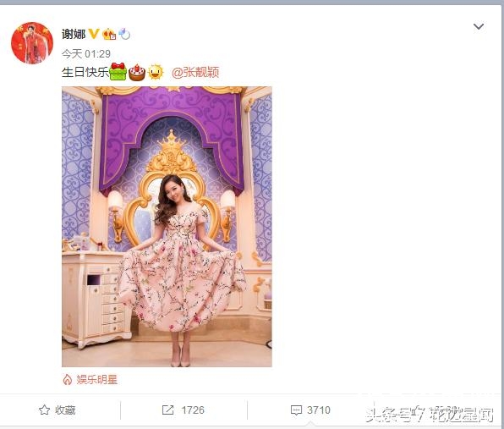Screen dimensions: 504x429
Task: Click the flame icon beside 娱乐明星
Action: [x=67, y=380]
